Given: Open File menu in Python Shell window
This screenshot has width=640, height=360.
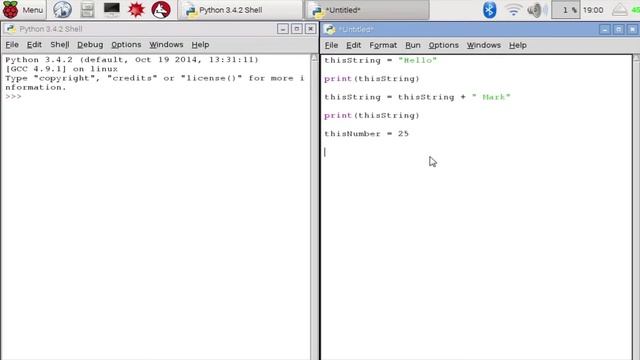Looking at the screenshot, I should tap(12, 44).
